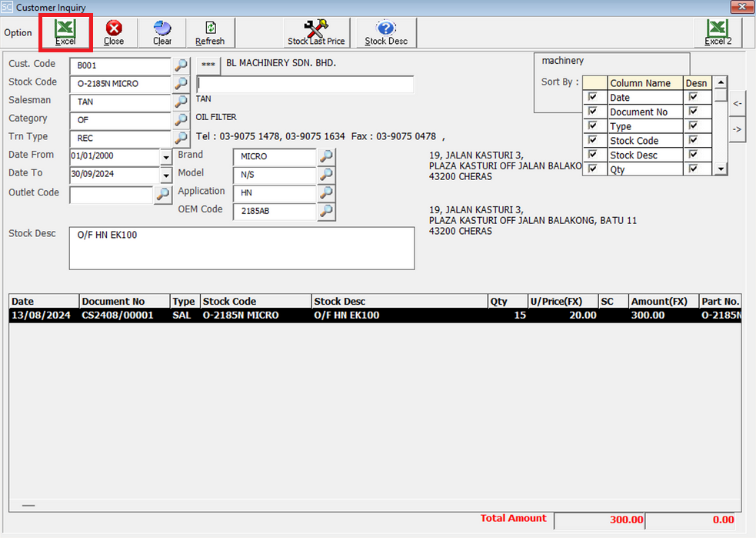Click the Amount(FX) grid column header
This screenshot has height=538, width=756.
point(664,301)
